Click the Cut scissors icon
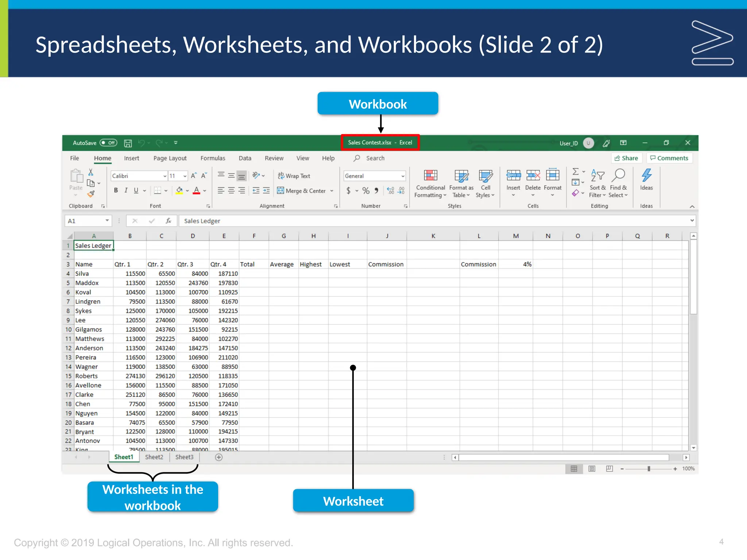Viewport: 747px width, 560px height. point(91,172)
